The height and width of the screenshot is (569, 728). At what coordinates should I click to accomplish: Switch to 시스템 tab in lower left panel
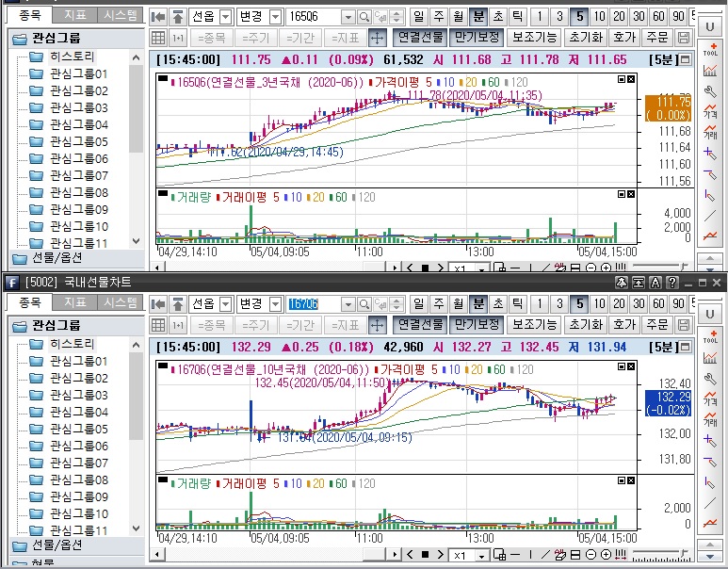[x=121, y=302]
